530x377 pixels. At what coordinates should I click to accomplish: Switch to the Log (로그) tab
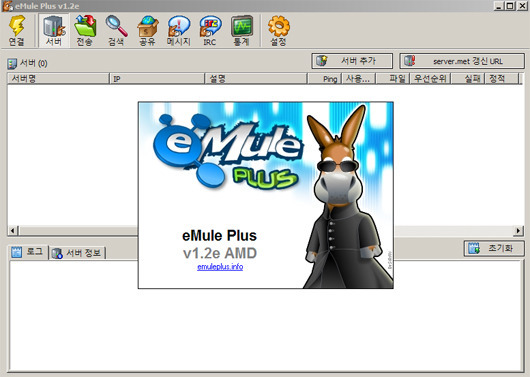(x=28, y=252)
